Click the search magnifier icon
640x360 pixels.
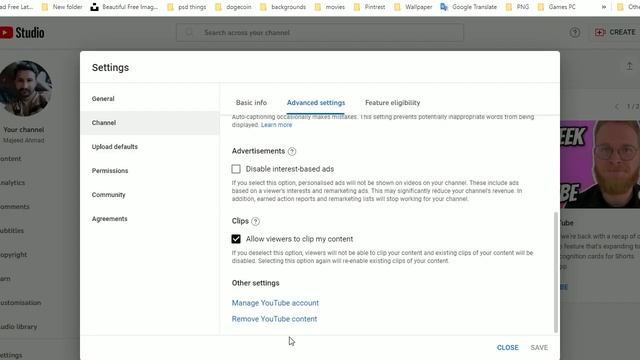click(189, 32)
